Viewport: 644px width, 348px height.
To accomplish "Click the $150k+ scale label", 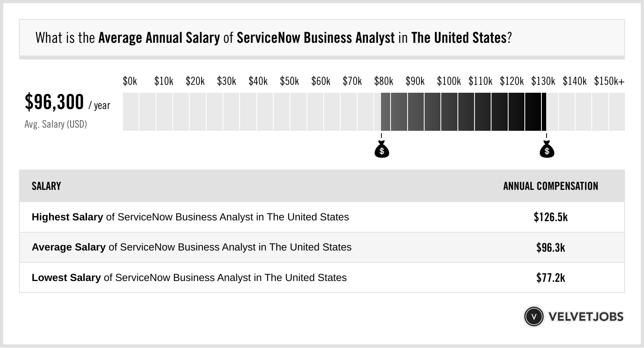I will [609, 81].
